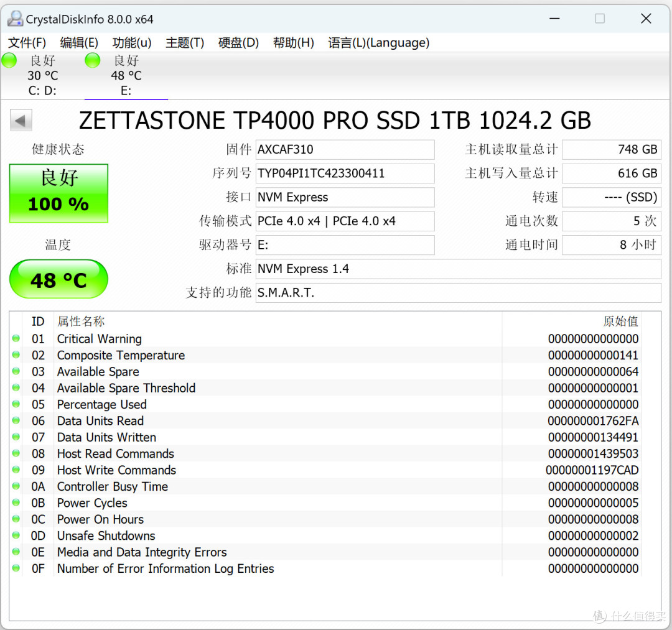Click status dot of Host Read Commands row
672x630 pixels.
[x=16, y=453]
